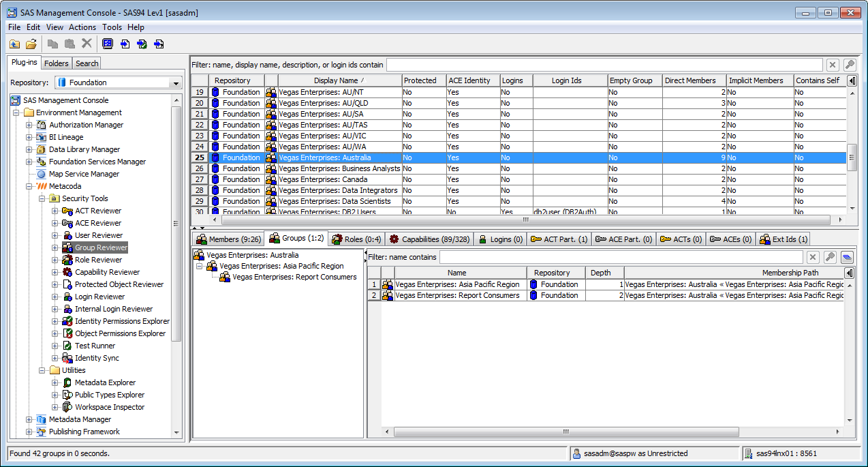Click the Test Runner icon in tree
The image size is (868, 467).
click(x=67, y=346)
